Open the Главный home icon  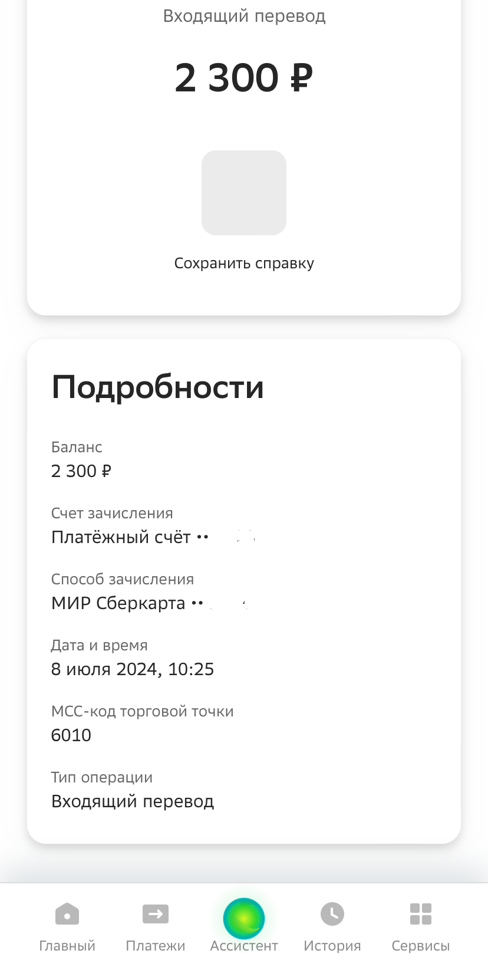coord(67,915)
